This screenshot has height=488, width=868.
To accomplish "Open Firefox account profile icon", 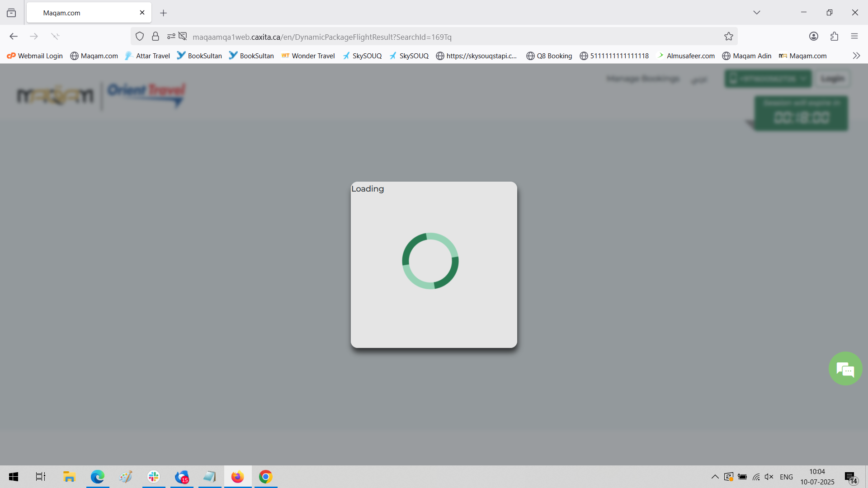I will [813, 37].
